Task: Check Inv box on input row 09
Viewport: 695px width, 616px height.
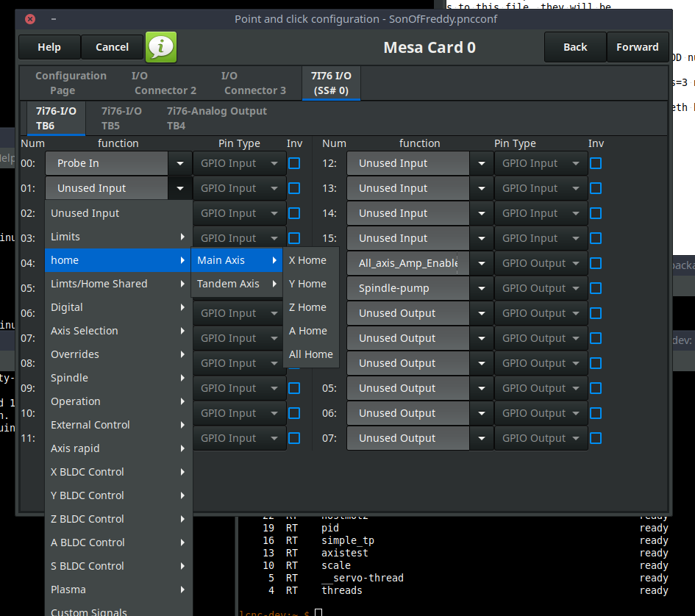Action: pos(294,388)
